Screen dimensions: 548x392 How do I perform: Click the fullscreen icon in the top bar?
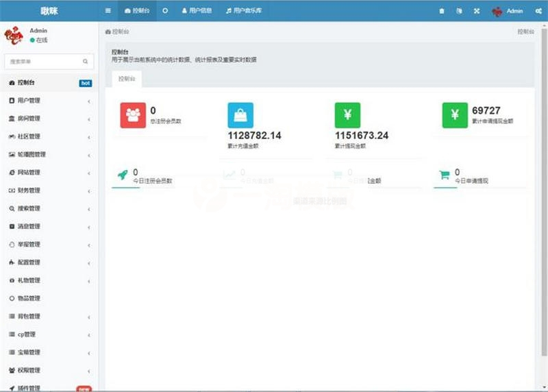(x=476, y=11)
